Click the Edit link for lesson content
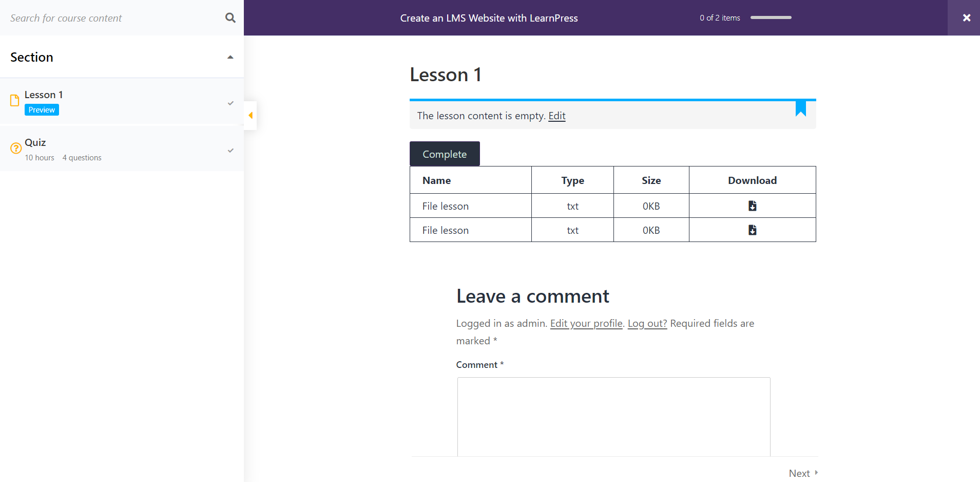The width and height of the screenshot is (980, 482). tap(557, 116)
